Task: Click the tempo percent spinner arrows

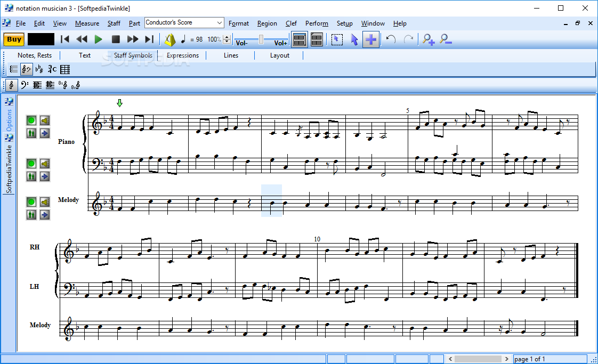Action: point(227,39)
